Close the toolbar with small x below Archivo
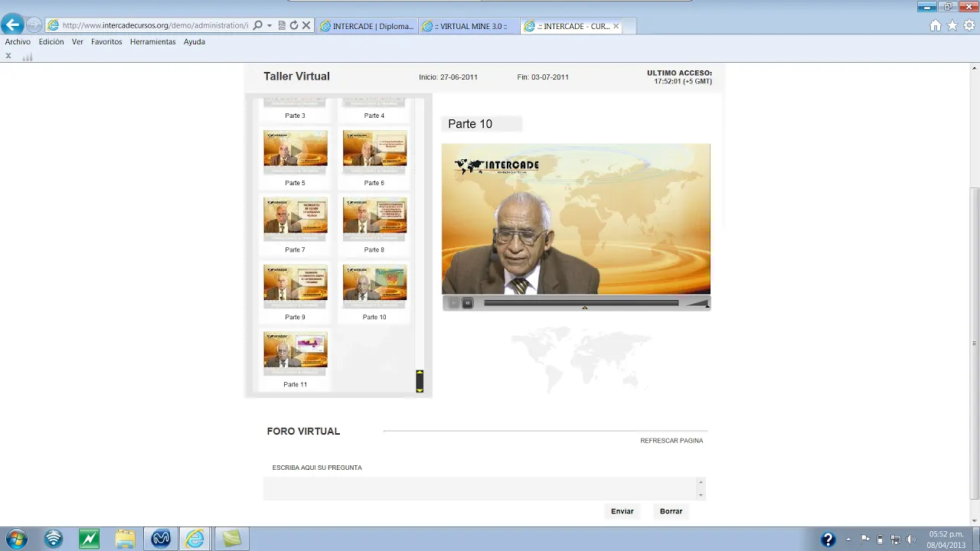Viewport: 980px width, 551px height. (x=8, y=56)
